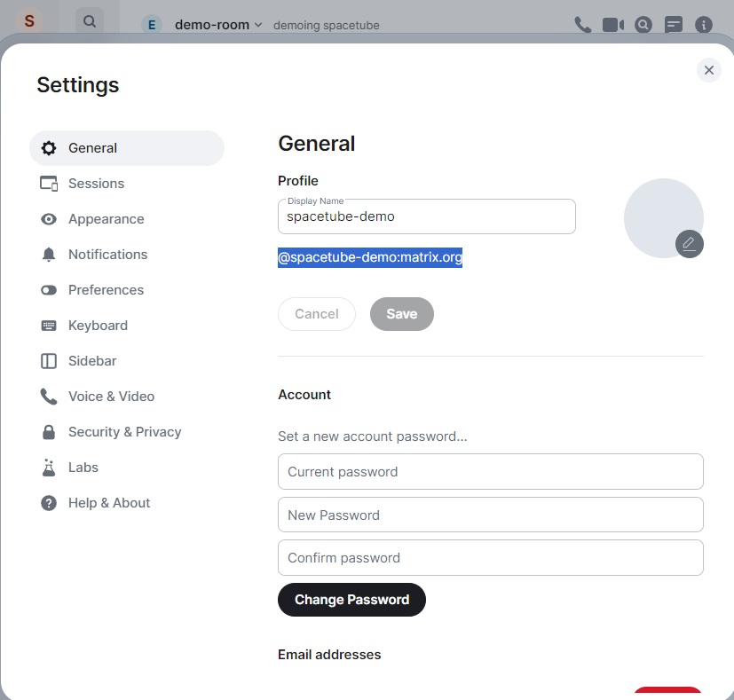
Task: Open the General settings tab
Action: click(x=127, y=148)
